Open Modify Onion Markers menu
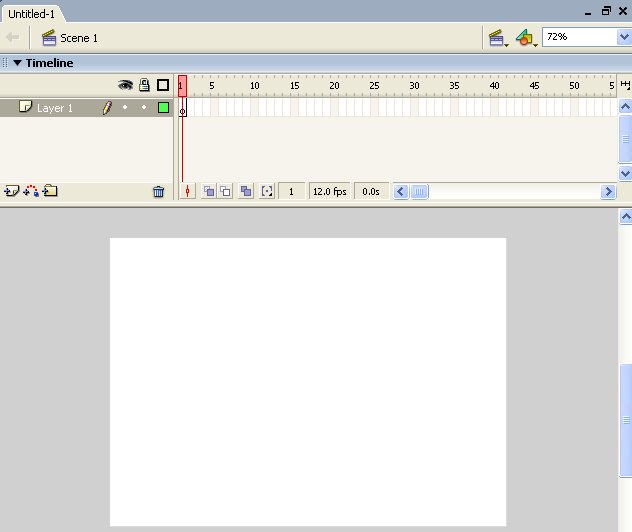This screenshot has width=632, height=532. pos(267,191)
